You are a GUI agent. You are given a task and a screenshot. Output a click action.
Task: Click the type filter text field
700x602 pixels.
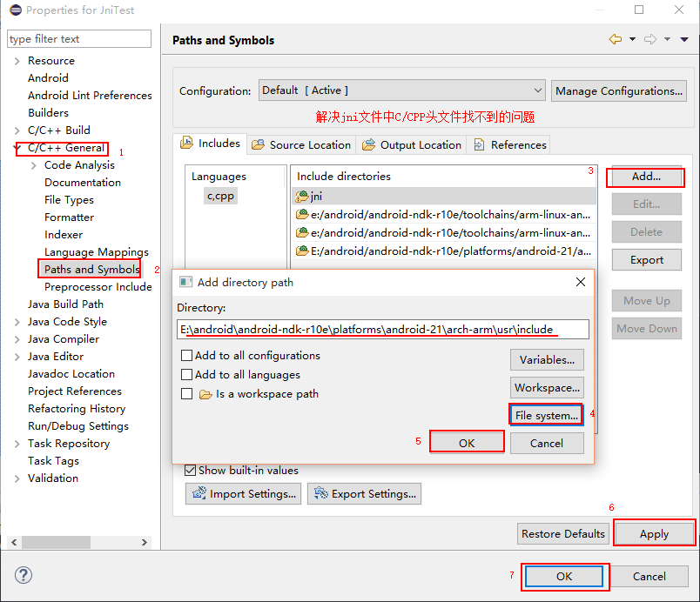tap(79, 39)
